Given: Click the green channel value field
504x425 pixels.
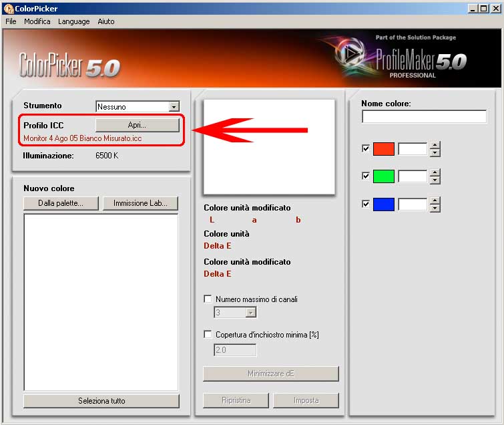Looking at the screenshot, I should 413,176.
